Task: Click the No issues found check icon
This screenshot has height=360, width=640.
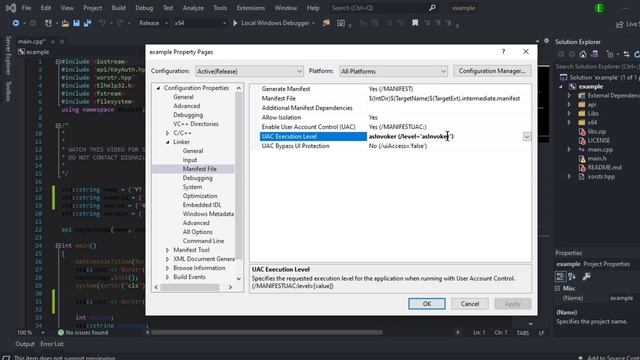Action: click(61, 333)
